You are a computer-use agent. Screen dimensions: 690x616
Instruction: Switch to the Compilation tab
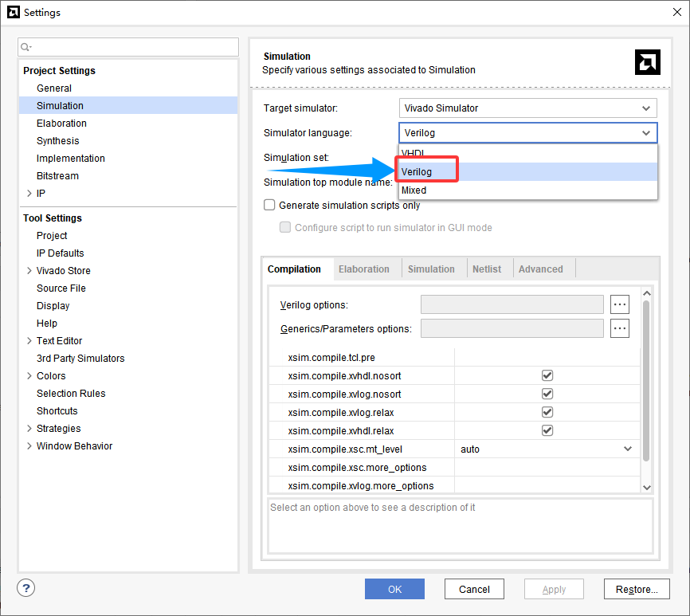click(294, 269)
